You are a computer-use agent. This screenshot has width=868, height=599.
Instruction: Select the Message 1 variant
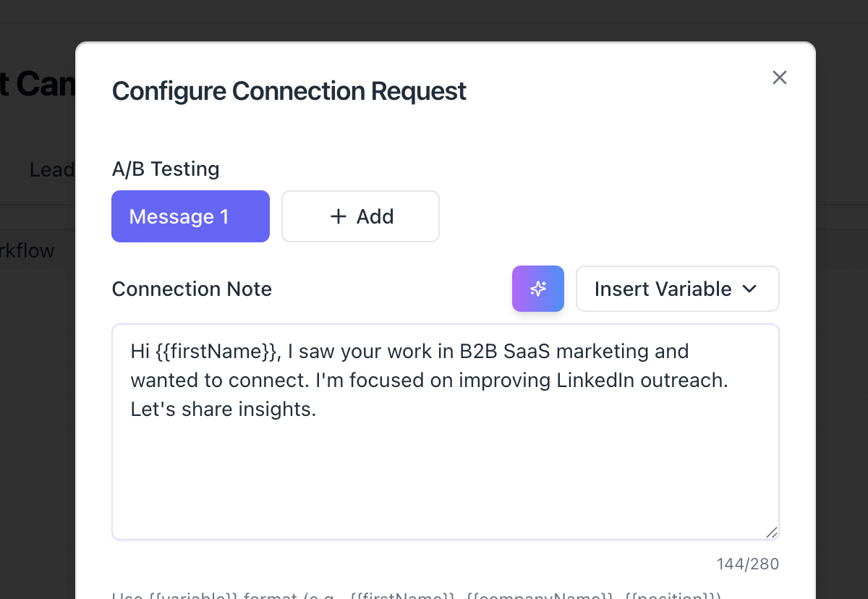[190, 216]
